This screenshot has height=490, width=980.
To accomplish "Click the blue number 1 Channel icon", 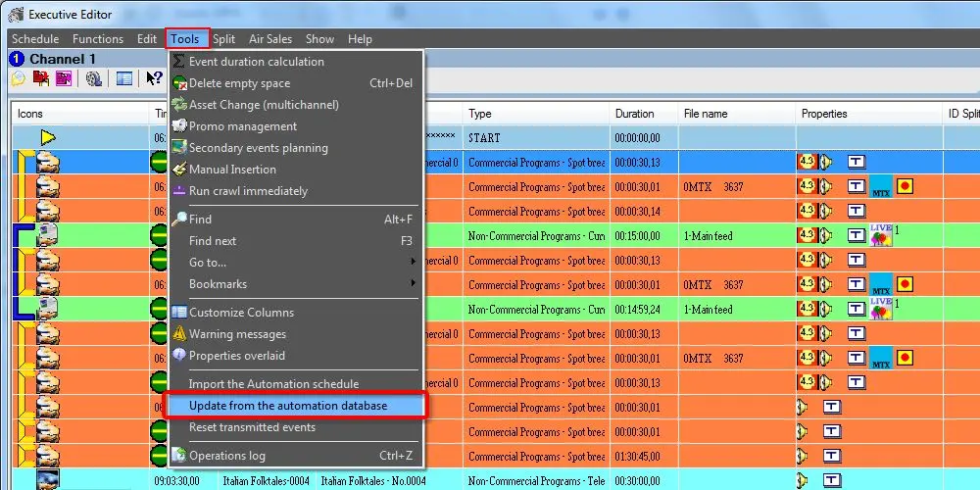I will [16, 59].
